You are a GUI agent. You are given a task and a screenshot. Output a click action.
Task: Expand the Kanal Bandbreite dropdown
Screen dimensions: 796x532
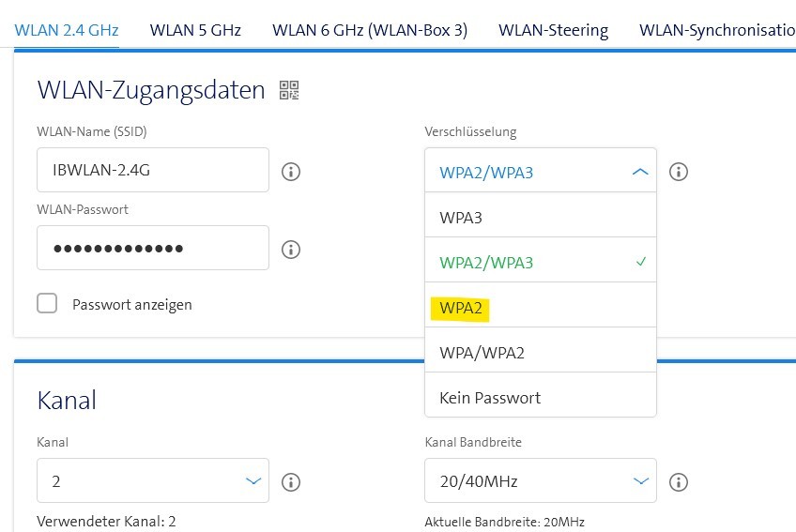(540, 481)
